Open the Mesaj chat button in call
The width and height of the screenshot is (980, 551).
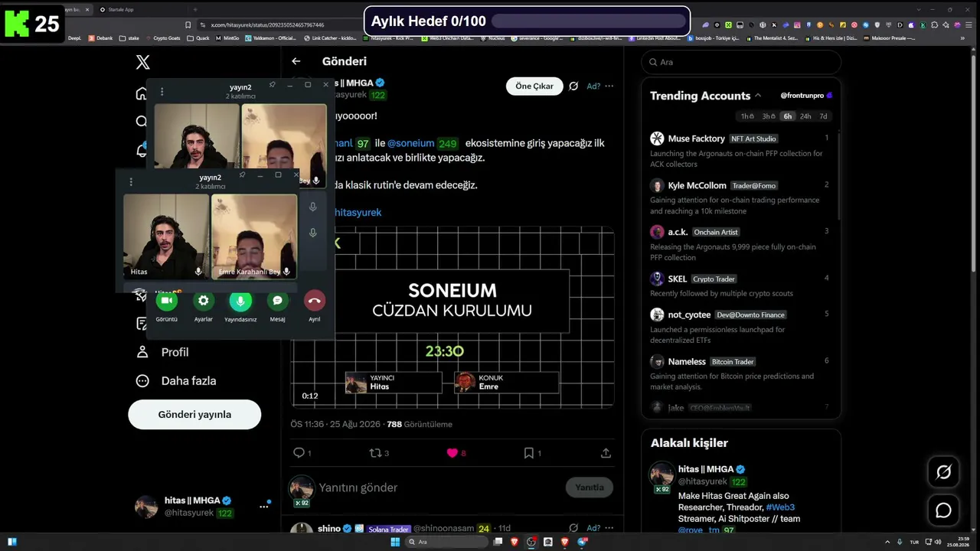tap(277, 301)
